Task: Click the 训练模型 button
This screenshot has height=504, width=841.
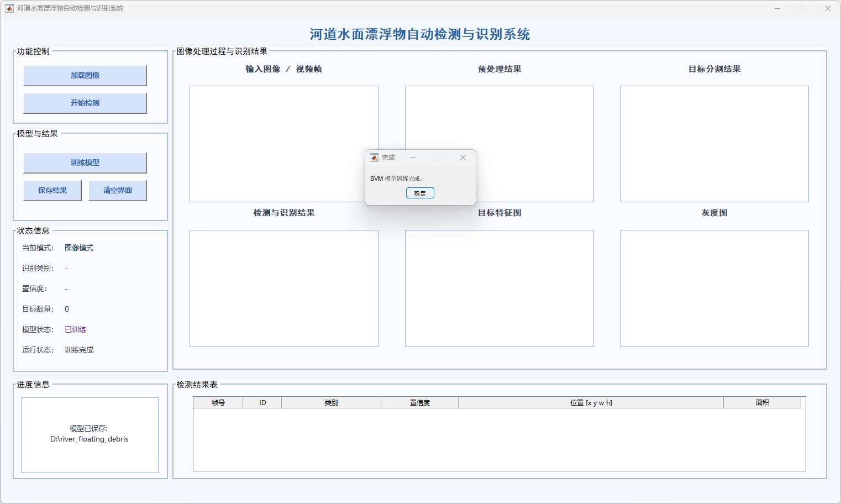Action: tap(85, 163)
